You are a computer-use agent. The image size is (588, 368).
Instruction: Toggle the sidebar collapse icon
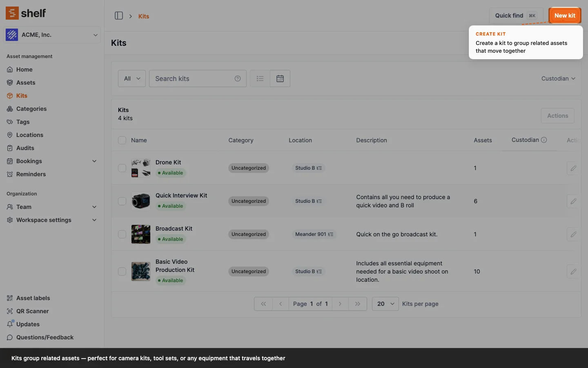[119, 16]
